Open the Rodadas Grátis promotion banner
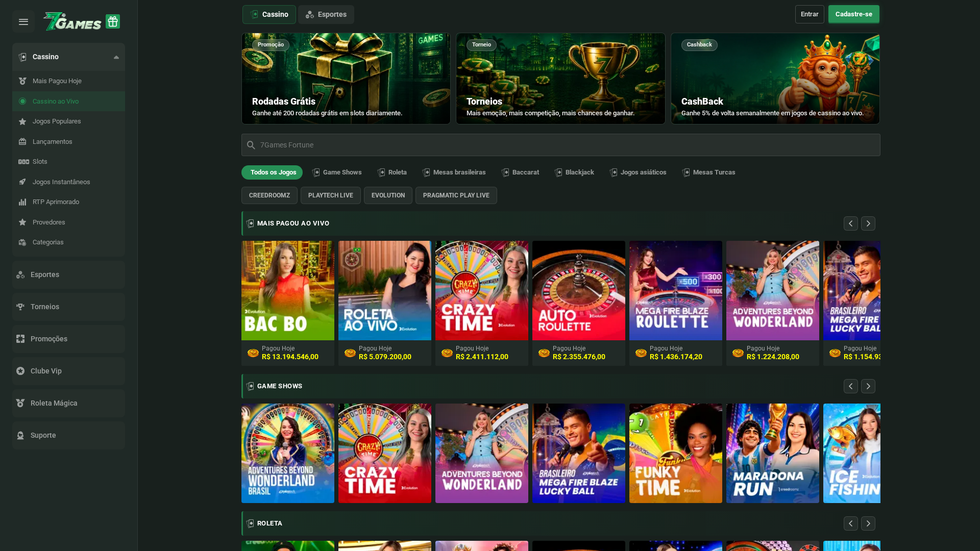This screenshot has width=980, height=551. (346, 79)
